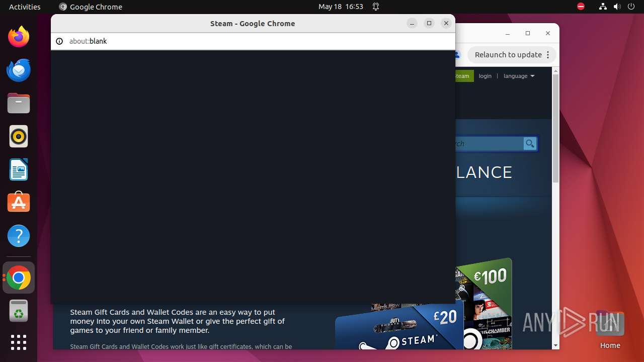
Task: Launch LibreOffice Writer from dock
Action: [x=19, y=169]
